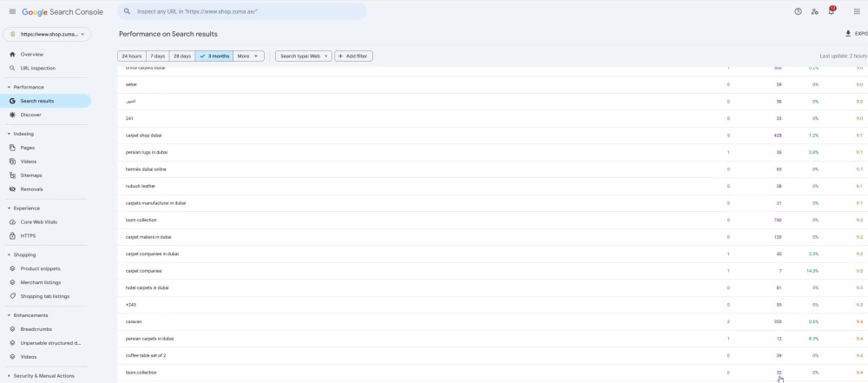
Task: Click the query row carpet makers in dubai
Action: (493, 237)
